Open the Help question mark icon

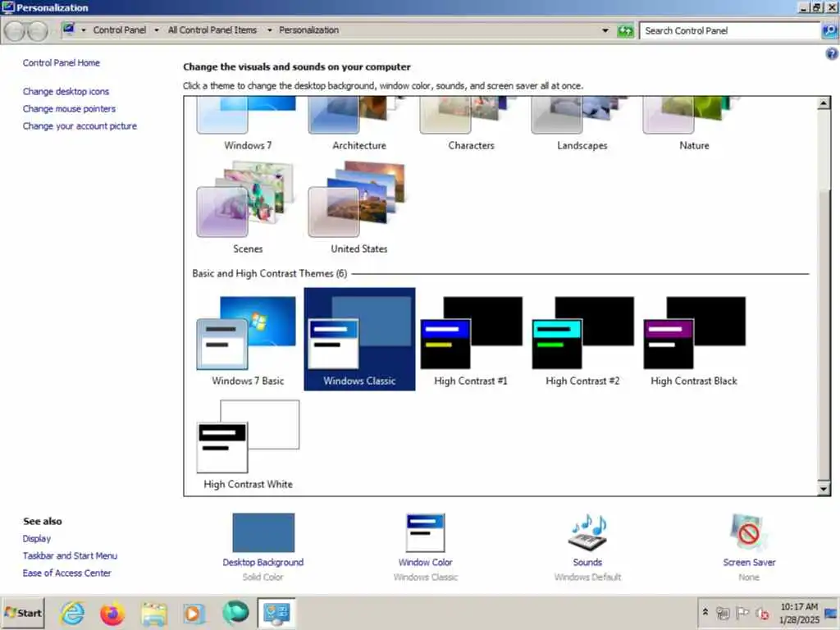832,53
